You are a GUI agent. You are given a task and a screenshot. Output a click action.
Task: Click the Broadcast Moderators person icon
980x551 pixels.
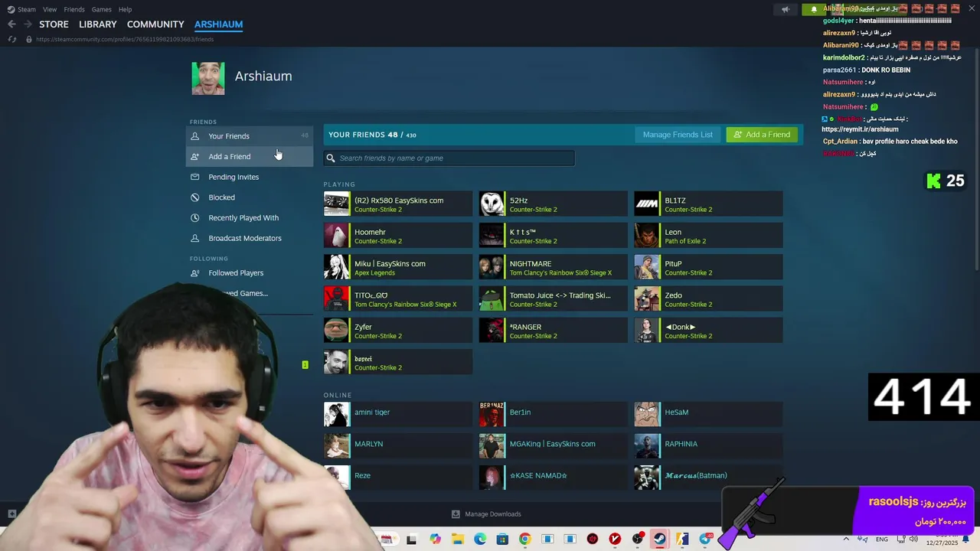pos(194,238)
